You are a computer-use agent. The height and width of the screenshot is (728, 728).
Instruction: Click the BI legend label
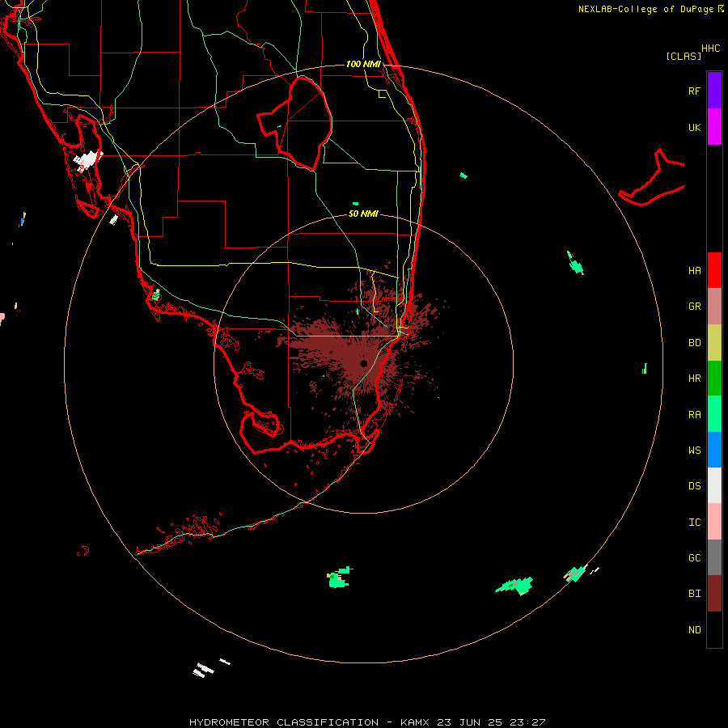(694, 594)
